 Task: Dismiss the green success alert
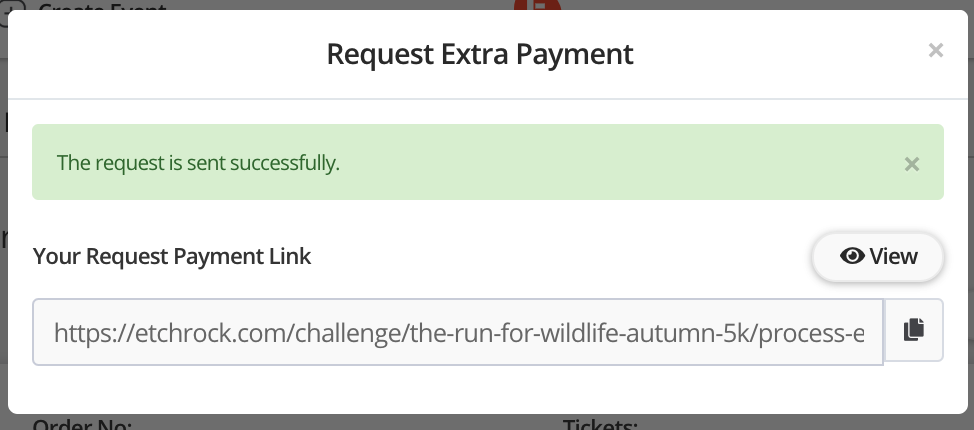(911, 164)
